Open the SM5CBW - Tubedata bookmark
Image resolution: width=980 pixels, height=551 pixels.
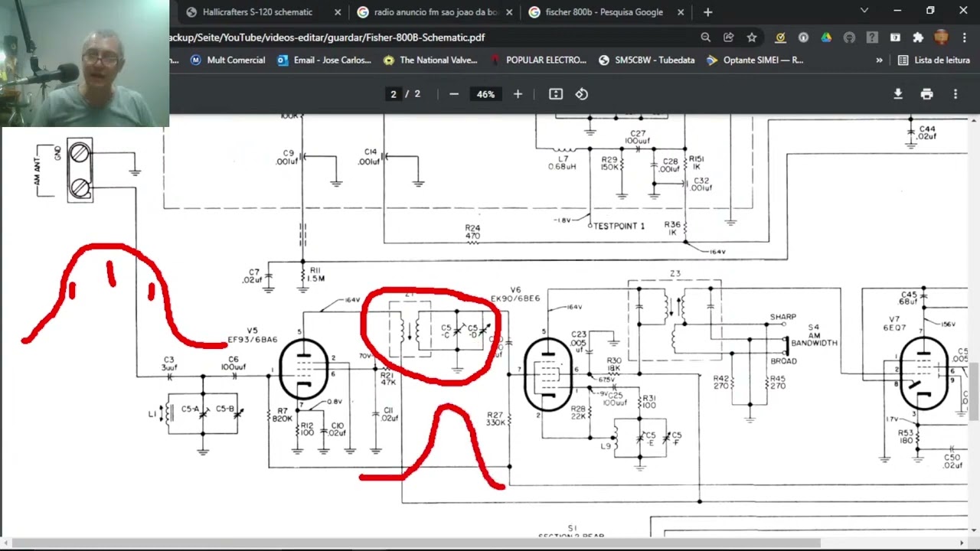(647, 60)
